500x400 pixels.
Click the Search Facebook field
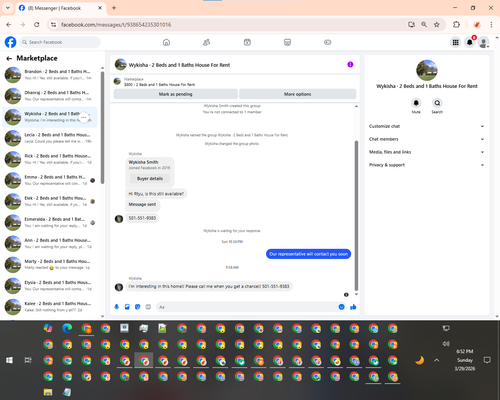[x=60, y=42]
